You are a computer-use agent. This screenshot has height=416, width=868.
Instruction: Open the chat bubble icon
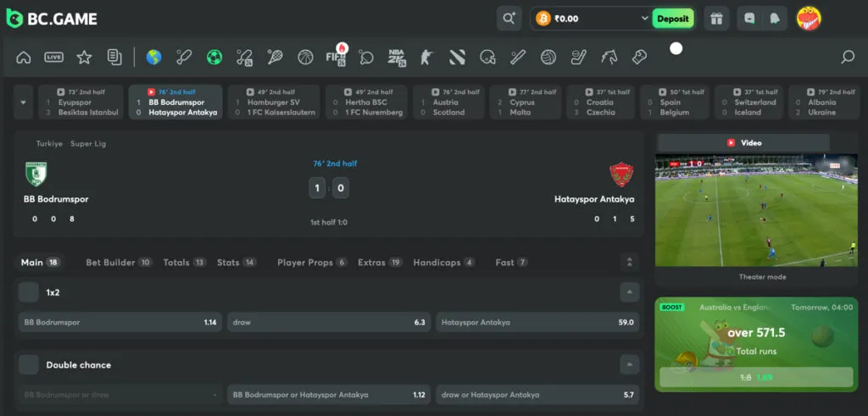749,19
